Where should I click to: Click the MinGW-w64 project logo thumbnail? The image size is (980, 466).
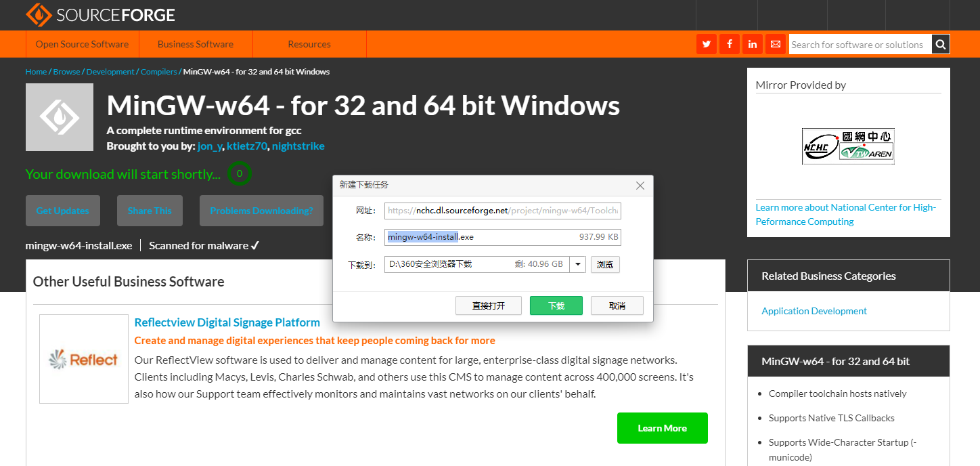pos(60,117)
